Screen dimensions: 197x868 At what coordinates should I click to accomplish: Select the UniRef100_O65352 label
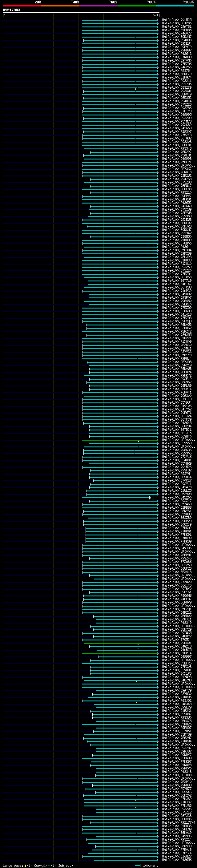[x=177, y=98]
